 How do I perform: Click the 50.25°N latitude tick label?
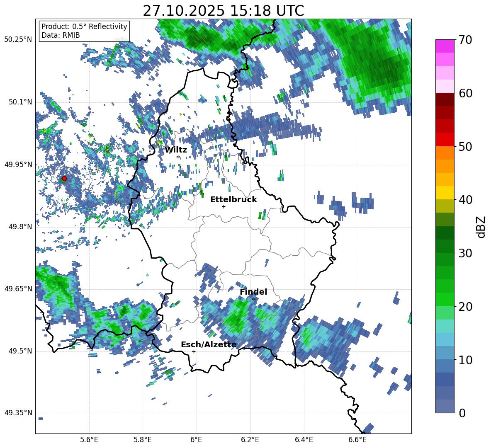tap(18, 39)
